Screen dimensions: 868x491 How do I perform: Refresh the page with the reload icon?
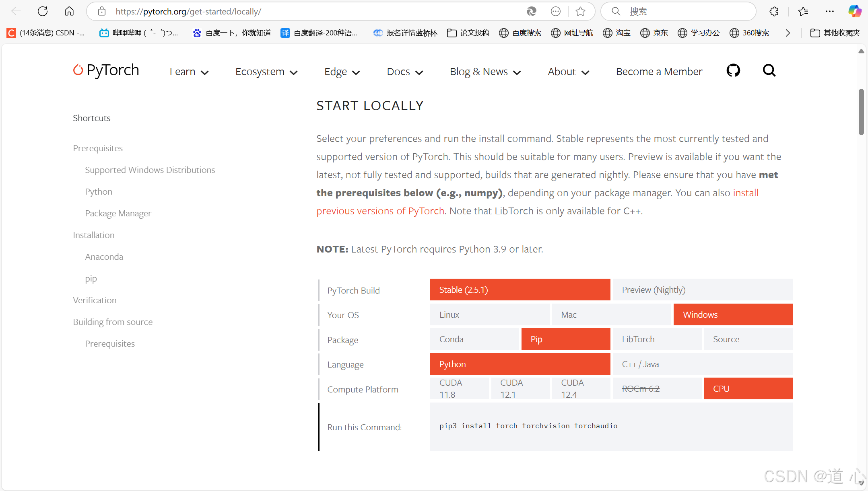pyautogui.click(x=43, y=11)
